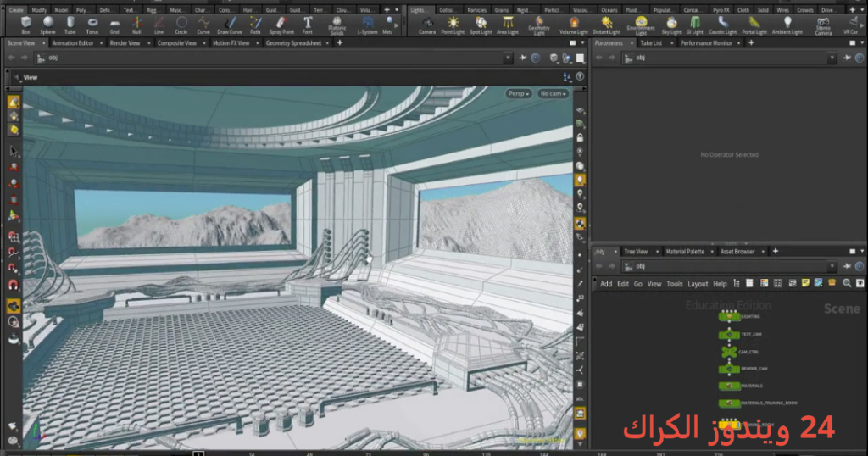
Task: Open the Create shelf set arrow menu
Action: pyautogui.click(x=397, y=9)
